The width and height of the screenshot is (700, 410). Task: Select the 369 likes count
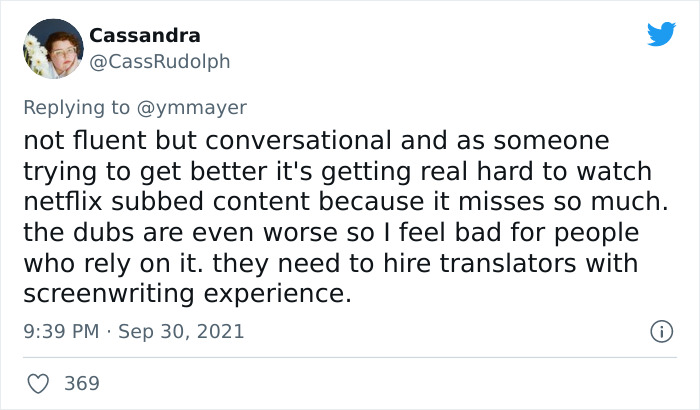coord(82,384)
